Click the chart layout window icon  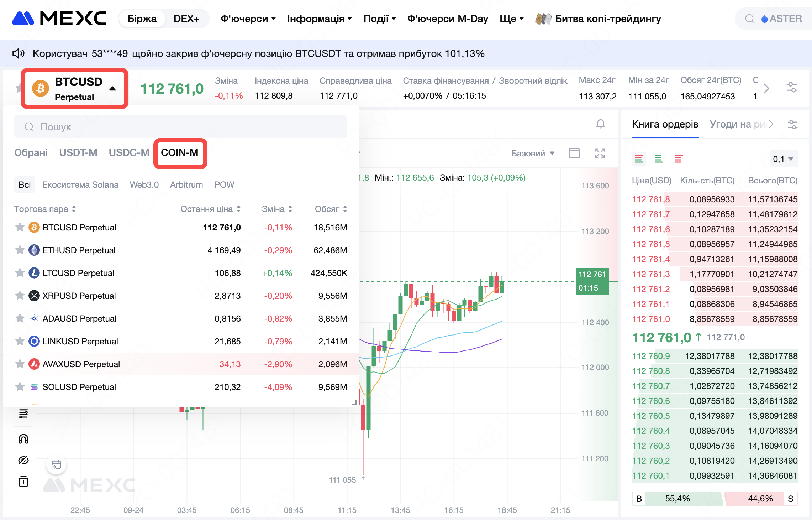(x=574, y=153)
